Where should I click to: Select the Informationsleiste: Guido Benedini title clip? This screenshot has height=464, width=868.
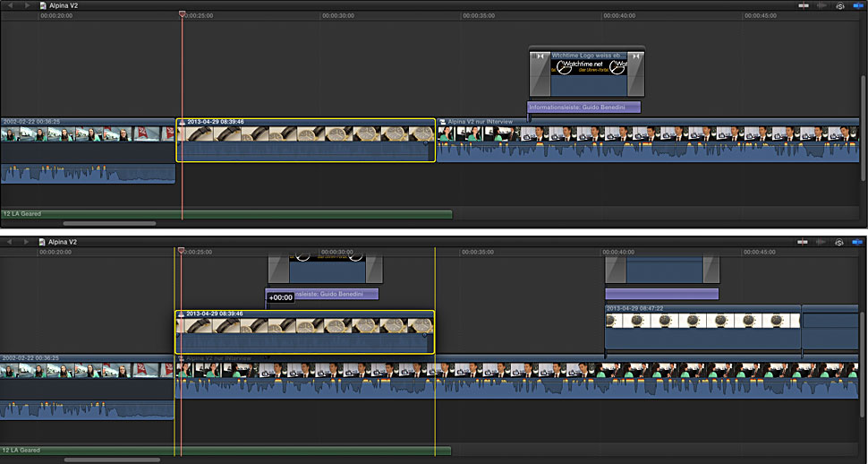coord(584,107)
